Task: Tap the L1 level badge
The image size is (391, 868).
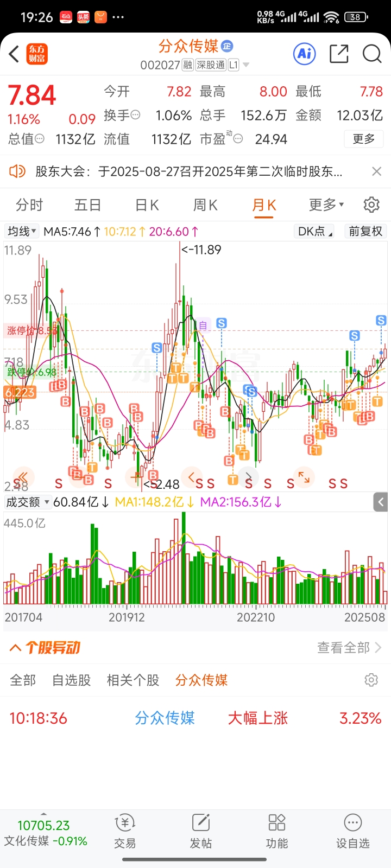Action: click(x=234, y=65)
